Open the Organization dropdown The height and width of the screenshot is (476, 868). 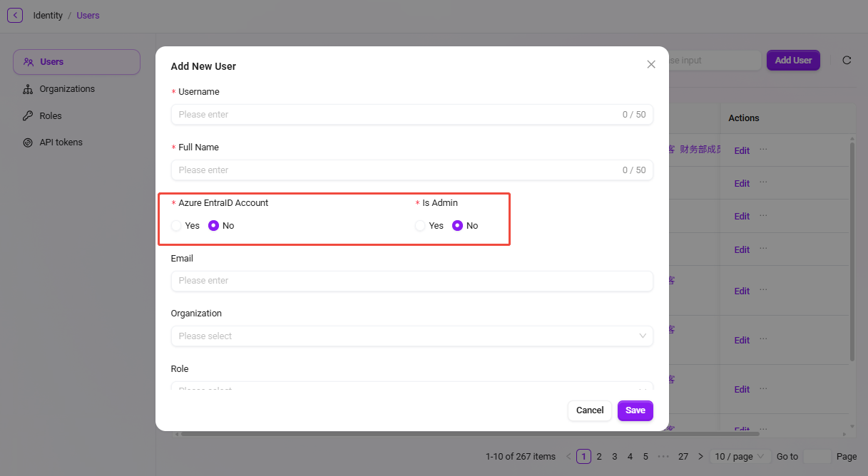(412, 336)
